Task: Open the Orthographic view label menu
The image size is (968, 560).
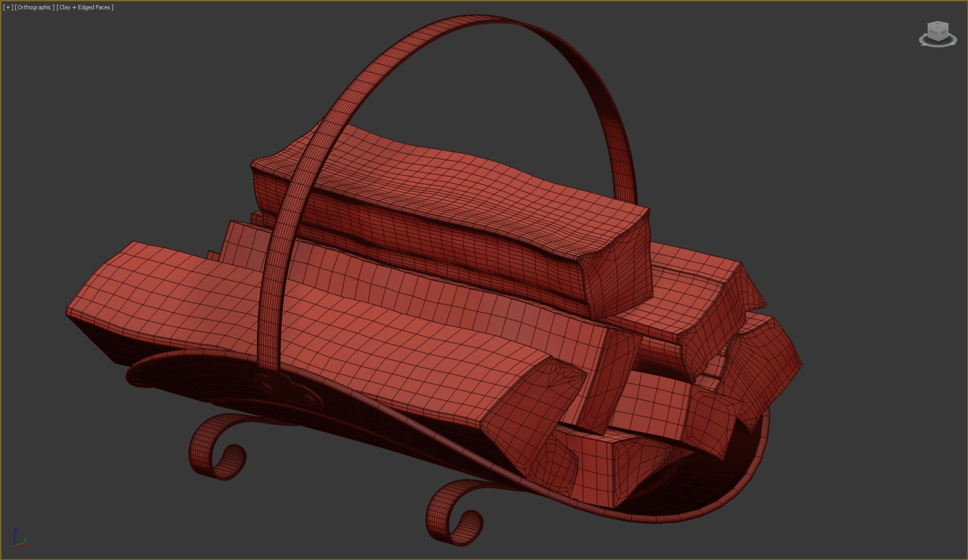Action: point(34,7)
